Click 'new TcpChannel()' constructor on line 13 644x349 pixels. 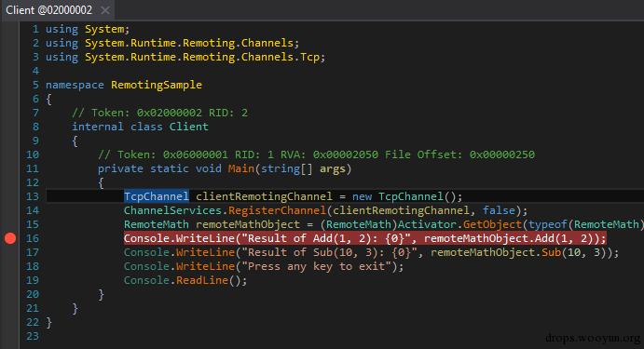click(406, 196)
